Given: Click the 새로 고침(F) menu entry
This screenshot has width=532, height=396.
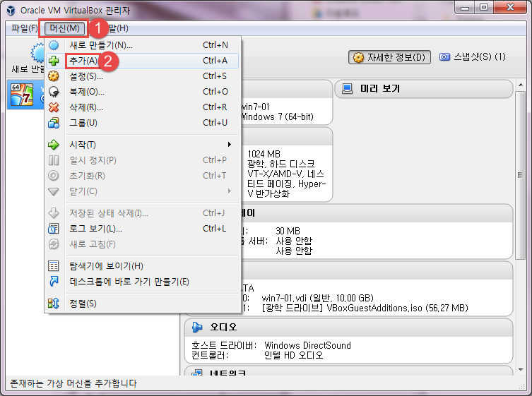Looking at the screenshot, I should click(x=142, y=244).
